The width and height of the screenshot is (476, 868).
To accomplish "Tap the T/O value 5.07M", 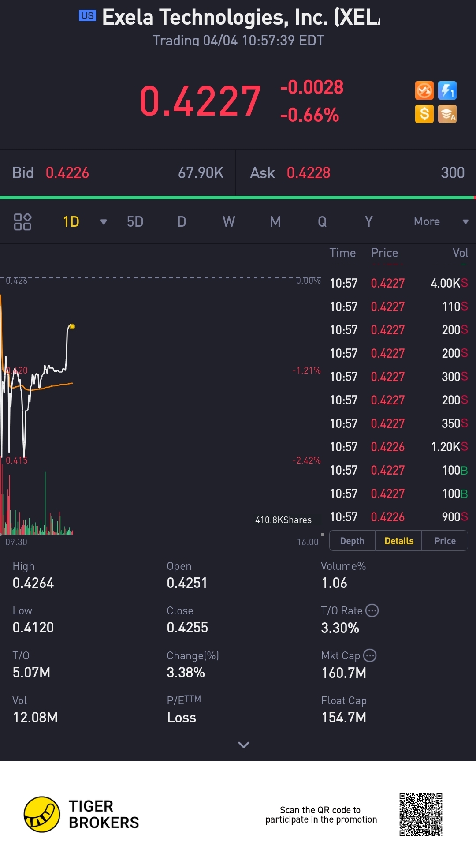I will [31, 673].
